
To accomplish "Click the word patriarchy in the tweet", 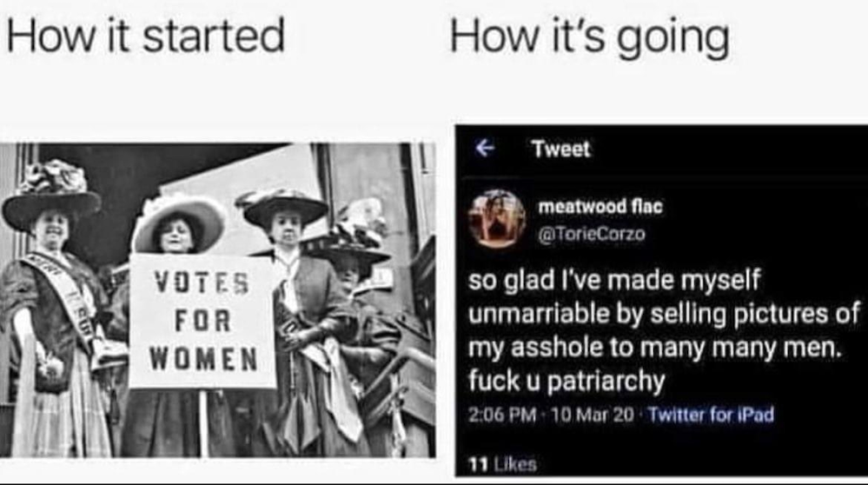I will [606, 382].
